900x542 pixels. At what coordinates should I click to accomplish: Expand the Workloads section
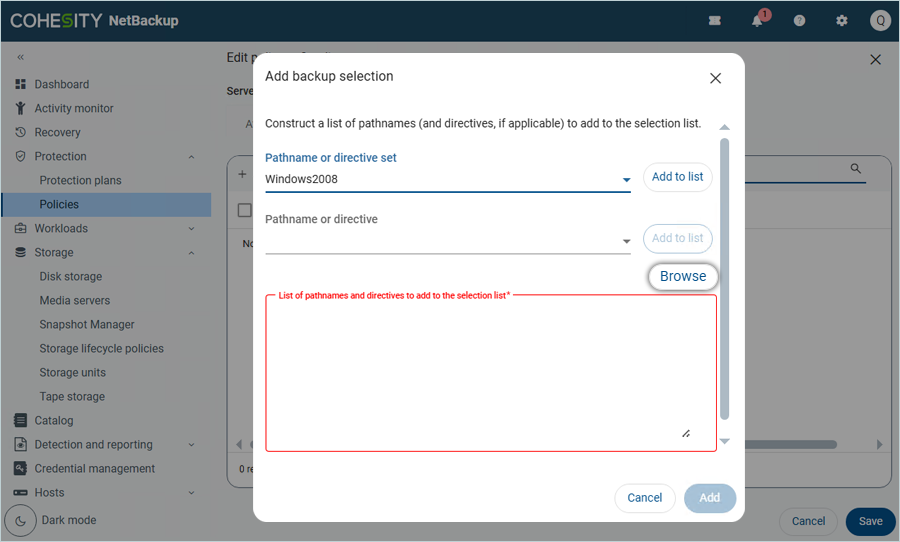tap(191, 229)
